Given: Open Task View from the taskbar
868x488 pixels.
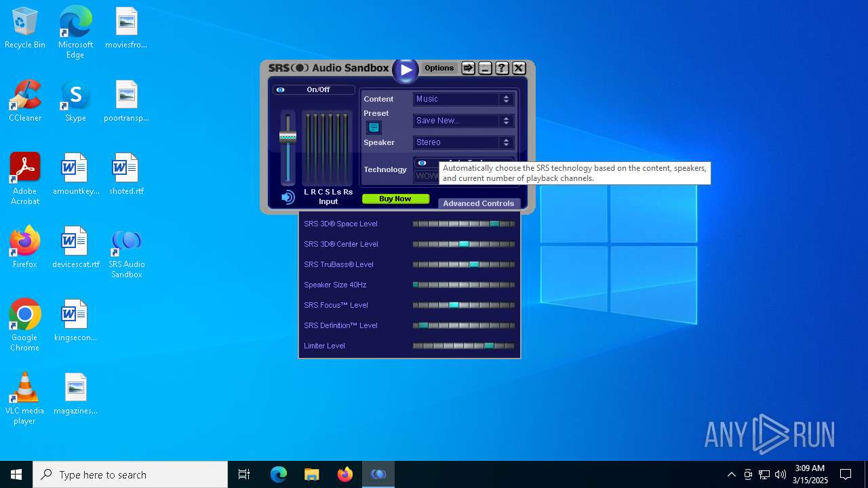Looking at the screenshot, I should coord(244,474).
